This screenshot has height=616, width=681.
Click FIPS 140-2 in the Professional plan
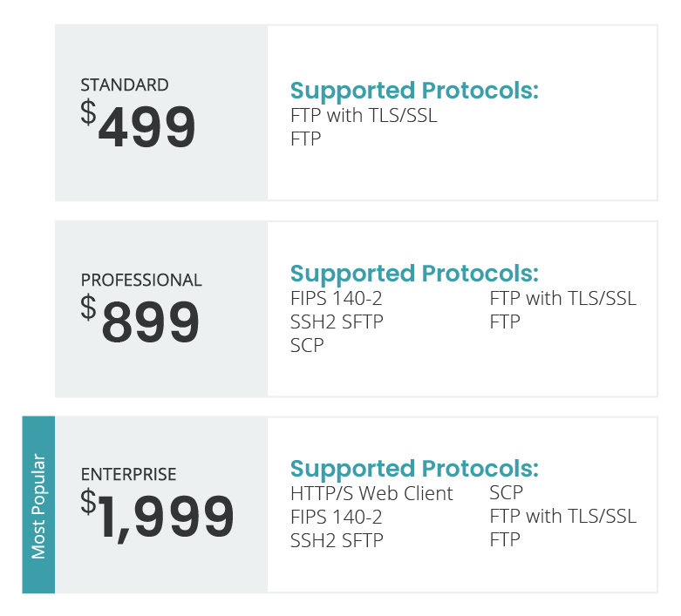337,298
